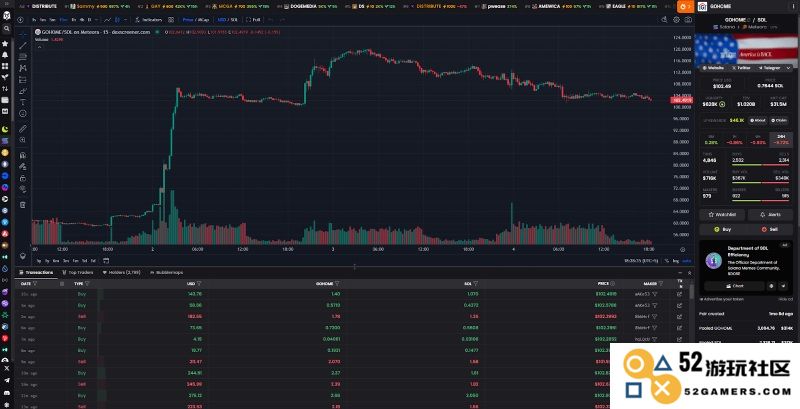800x409 pixels.
Task: Switch to the Bubblemaps tab
Action: tap(167, 272)
